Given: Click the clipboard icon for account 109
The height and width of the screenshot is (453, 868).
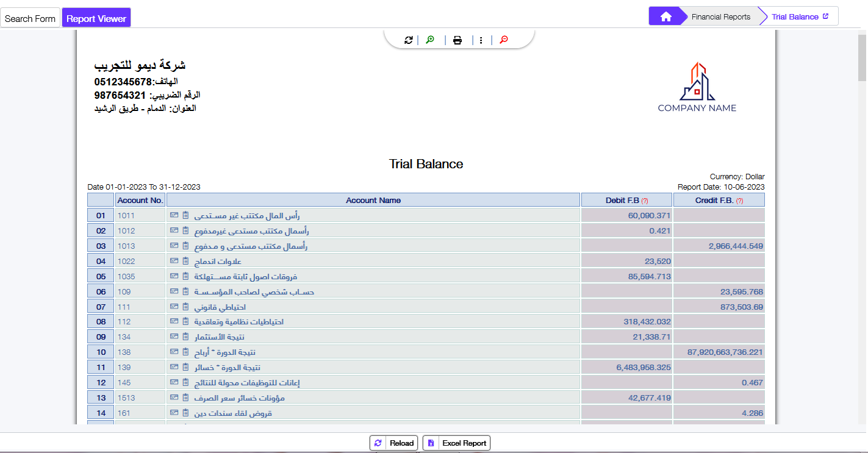Looking at the screenshot, I should click(186, 291).
